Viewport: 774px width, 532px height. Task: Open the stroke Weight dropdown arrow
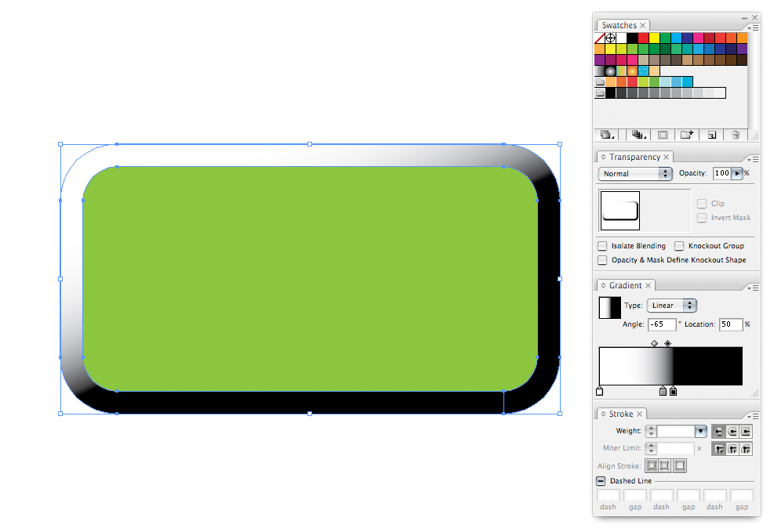coord(700,432)
